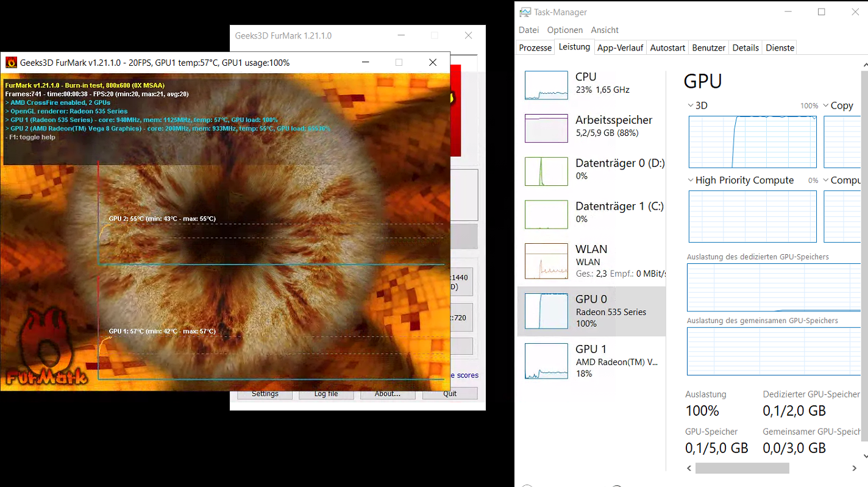Go to the Benutzer tab
This screenshot has height=487, width=868.
709,48
